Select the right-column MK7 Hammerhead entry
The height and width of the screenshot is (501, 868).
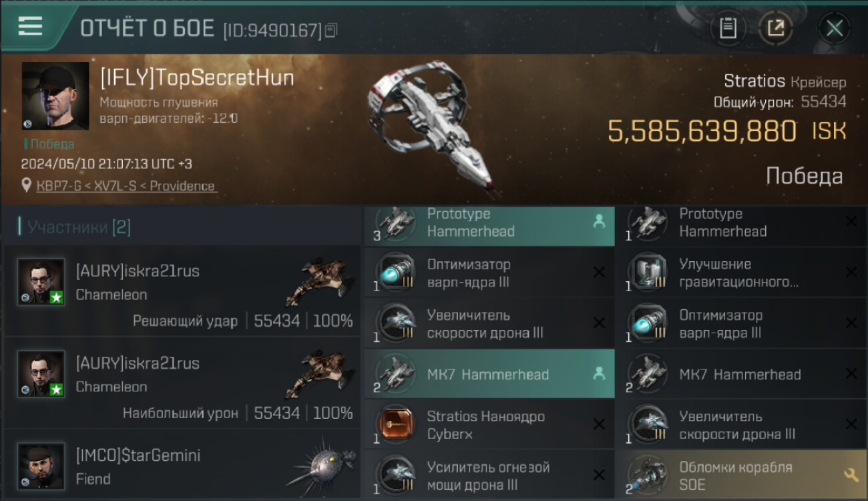[x=742, y=374]
